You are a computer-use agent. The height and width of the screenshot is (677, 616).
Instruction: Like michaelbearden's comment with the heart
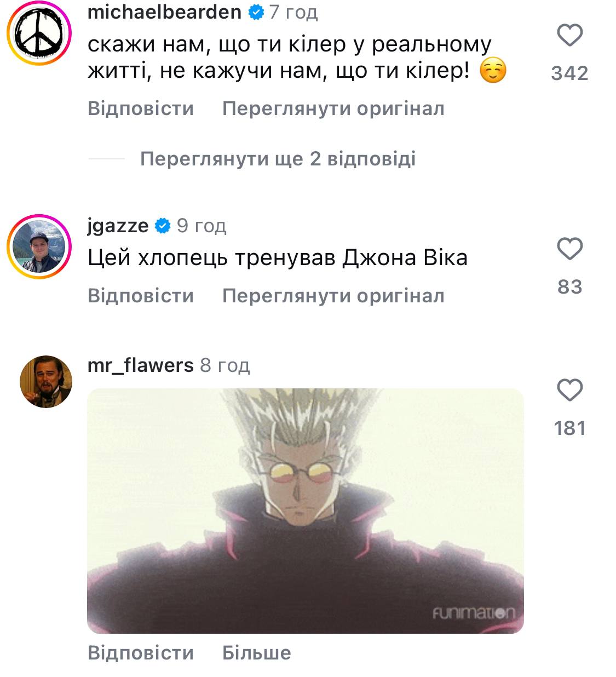point(569,36)
